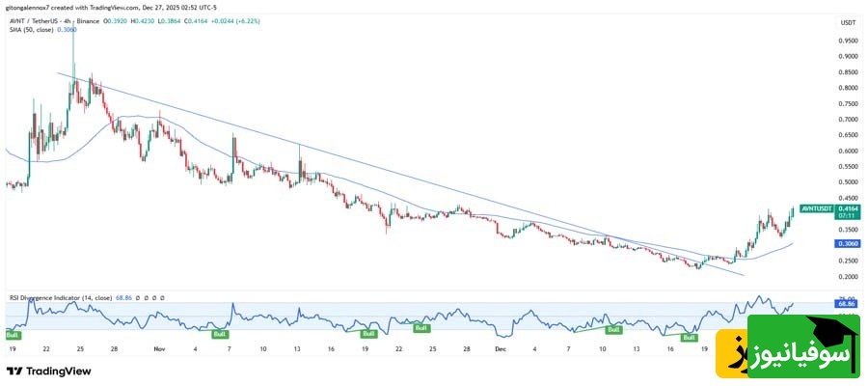The image size is (868, 386).
Task: Select the SMA (50, close) indicator legend
Action: 30,30
